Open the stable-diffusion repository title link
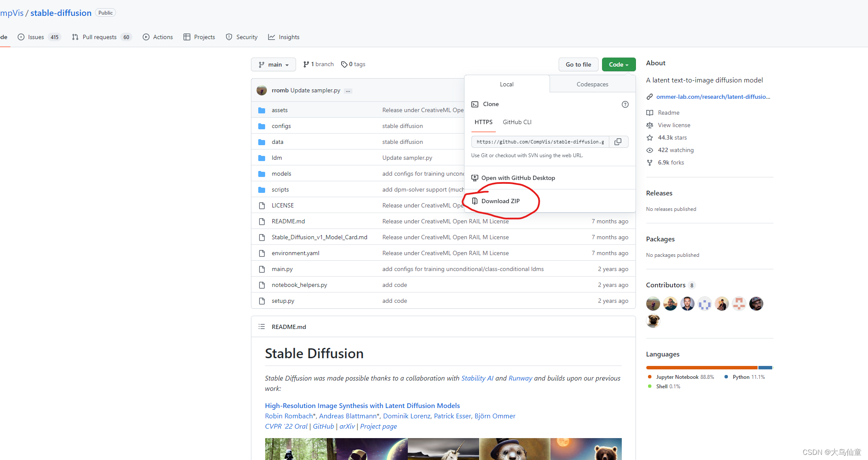The height and width of the screenshot is (460, 868). 61,13
